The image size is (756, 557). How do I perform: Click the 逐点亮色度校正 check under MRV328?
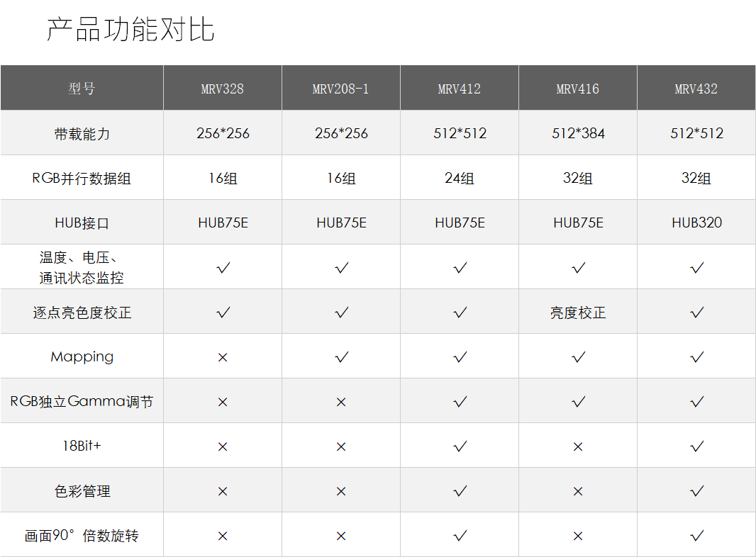[223, 313]
